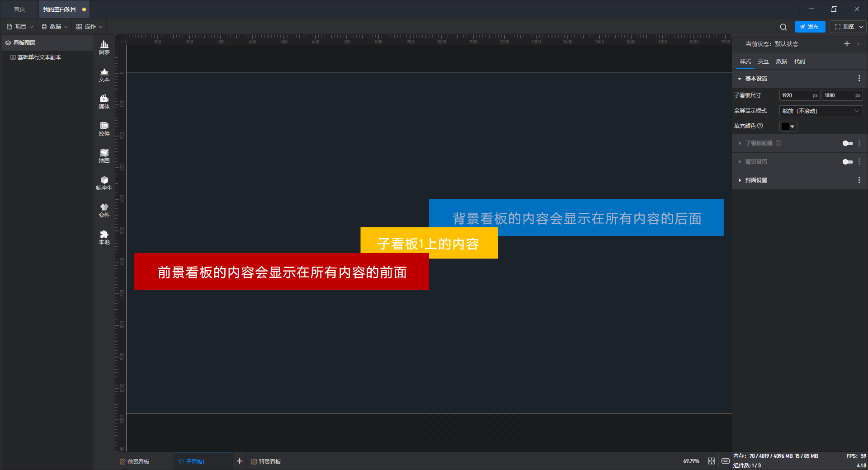The width and height of the screenshot is (868, 470).
Task: Expand the 背景设置 section
Action: tap(740, 162)
